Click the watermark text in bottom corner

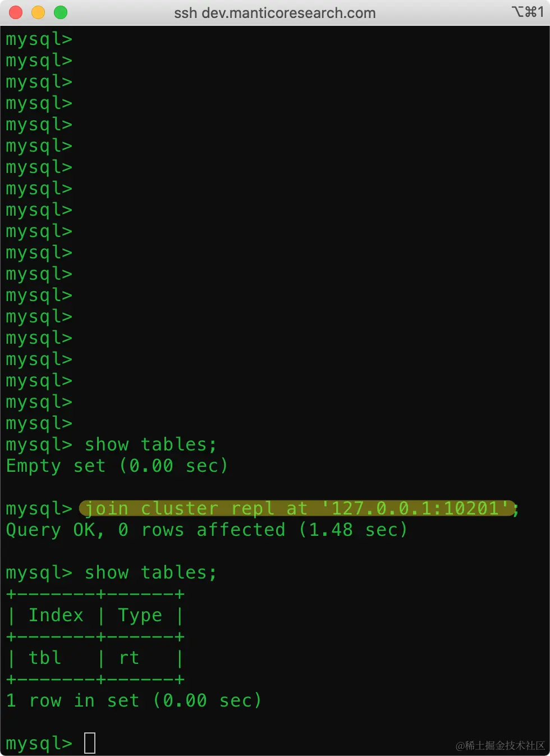tap(500, 745)
